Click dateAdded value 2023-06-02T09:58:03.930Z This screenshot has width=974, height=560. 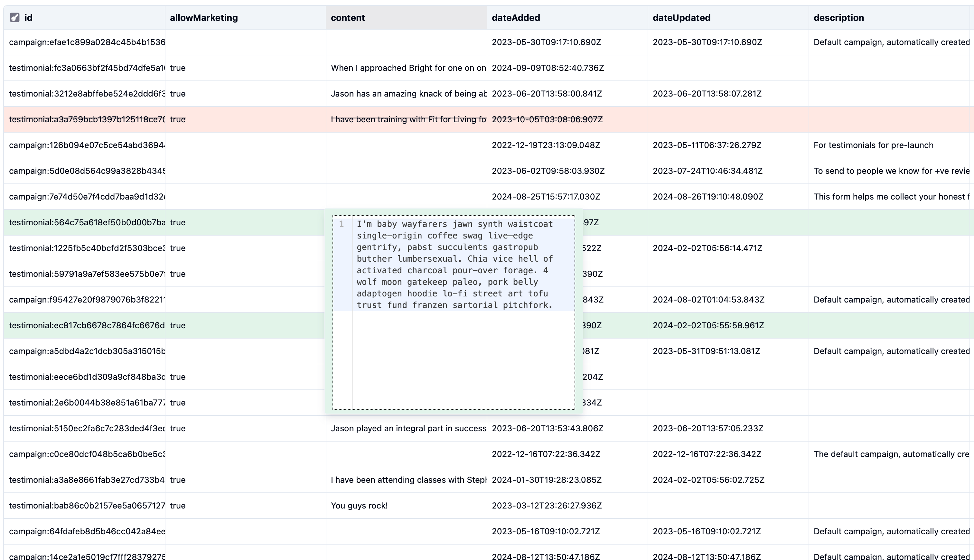(548, 171)
